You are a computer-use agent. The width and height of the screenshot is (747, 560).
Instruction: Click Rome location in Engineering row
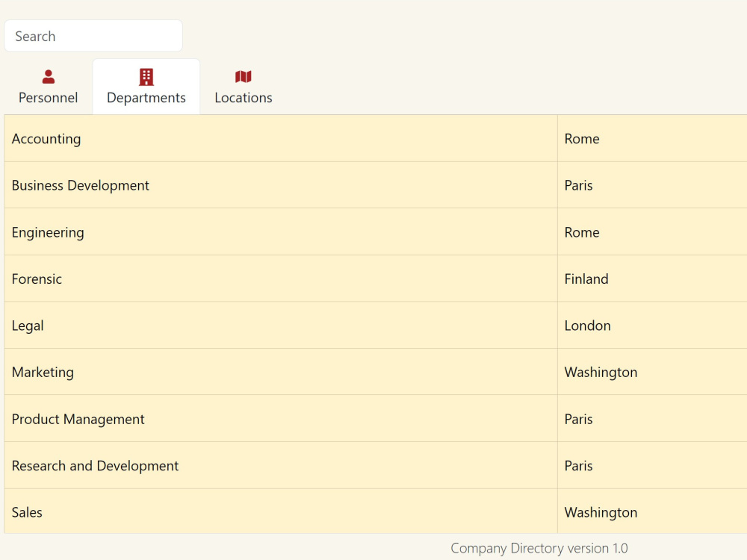[x=582, y=232]
